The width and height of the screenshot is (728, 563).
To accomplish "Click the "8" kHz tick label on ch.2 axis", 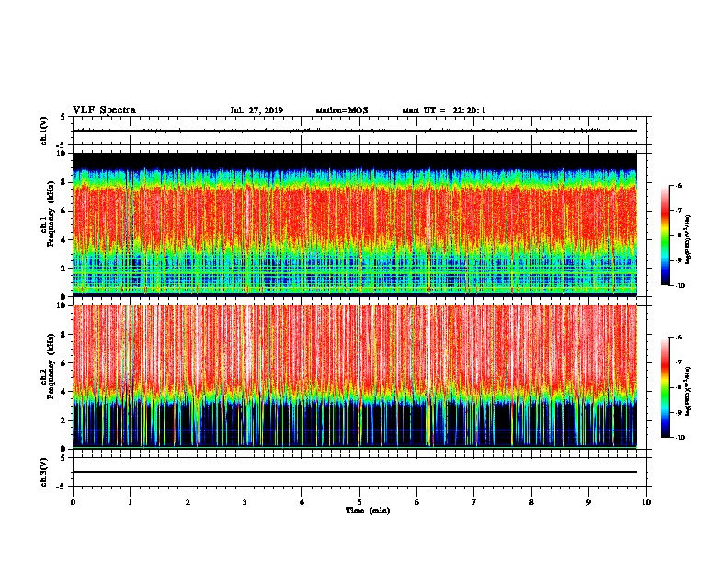I will [x=63, y=335].
